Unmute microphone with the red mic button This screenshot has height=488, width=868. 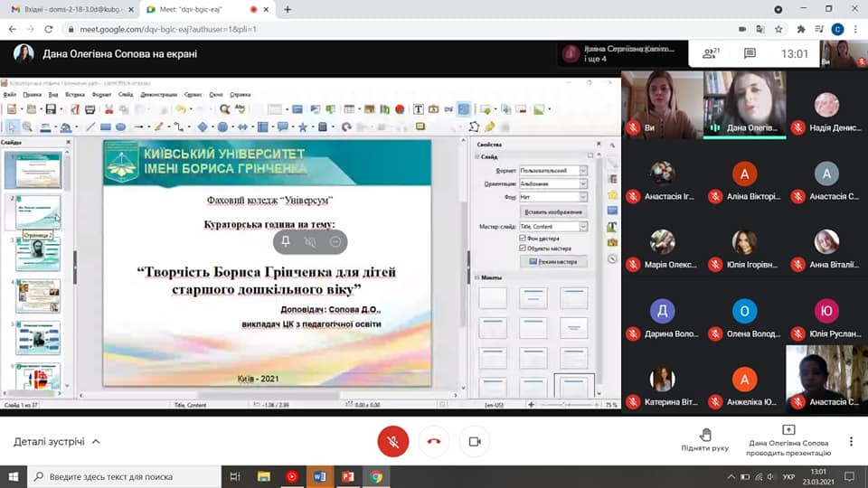(x=393, y=441)
